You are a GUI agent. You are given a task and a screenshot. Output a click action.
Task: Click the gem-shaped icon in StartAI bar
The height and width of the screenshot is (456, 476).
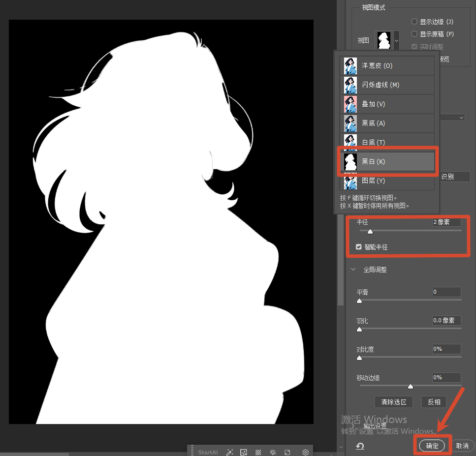(x=273, y=452)
